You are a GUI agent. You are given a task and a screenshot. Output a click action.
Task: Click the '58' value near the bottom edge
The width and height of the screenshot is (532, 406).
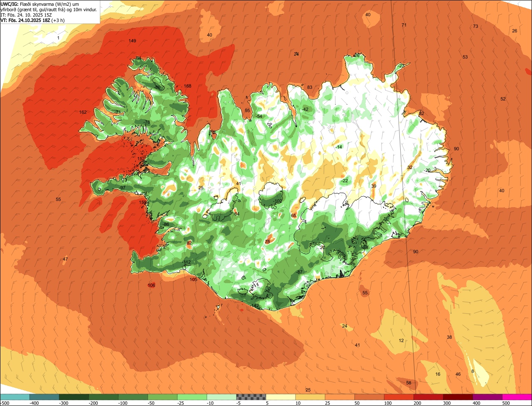(409, 383)
